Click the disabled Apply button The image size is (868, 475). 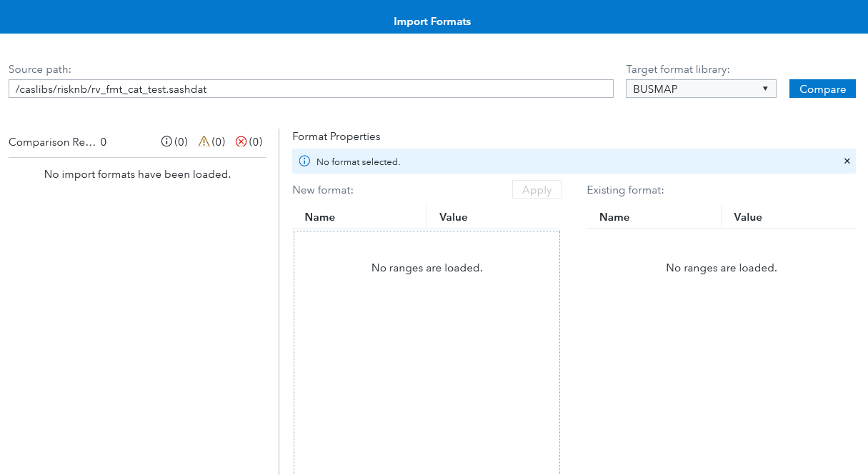[537, 189]
